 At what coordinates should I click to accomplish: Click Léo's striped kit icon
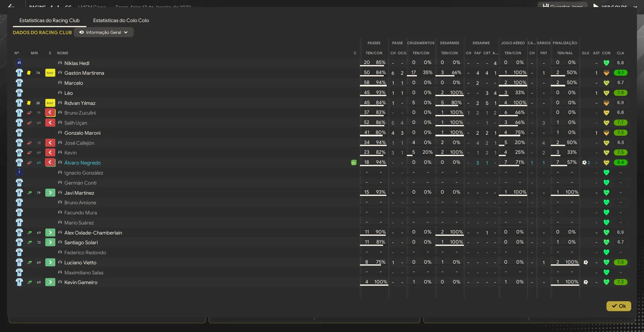[x=19, y=93]
